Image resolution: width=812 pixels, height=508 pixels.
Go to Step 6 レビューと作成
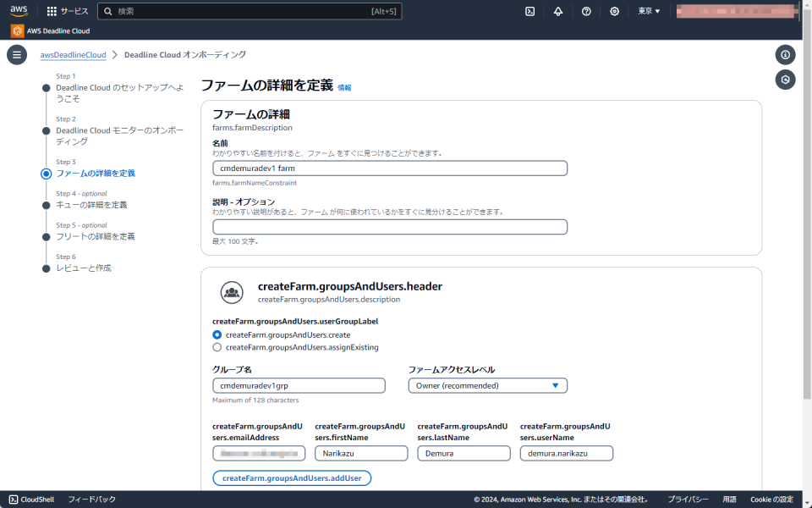point(84,268)
